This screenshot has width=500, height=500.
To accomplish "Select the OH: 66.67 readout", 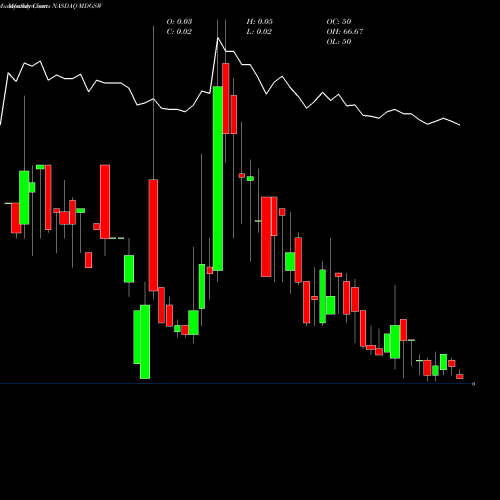I will click(x=345, y=32).
